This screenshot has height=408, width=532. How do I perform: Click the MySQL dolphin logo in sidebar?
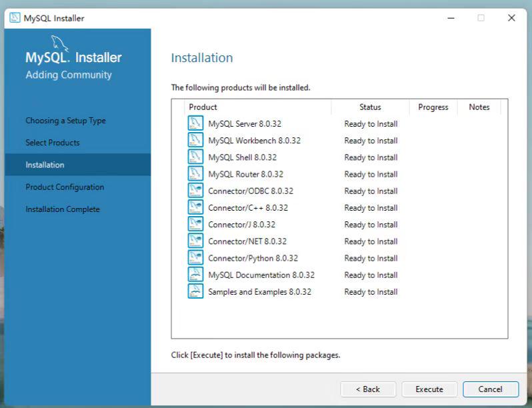[x=60, y=44]
